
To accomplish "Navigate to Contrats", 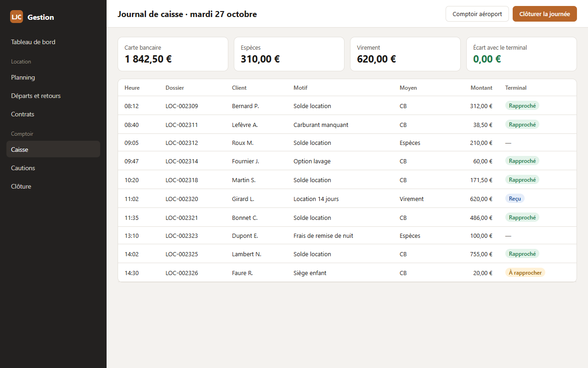I will pos(53,114).
